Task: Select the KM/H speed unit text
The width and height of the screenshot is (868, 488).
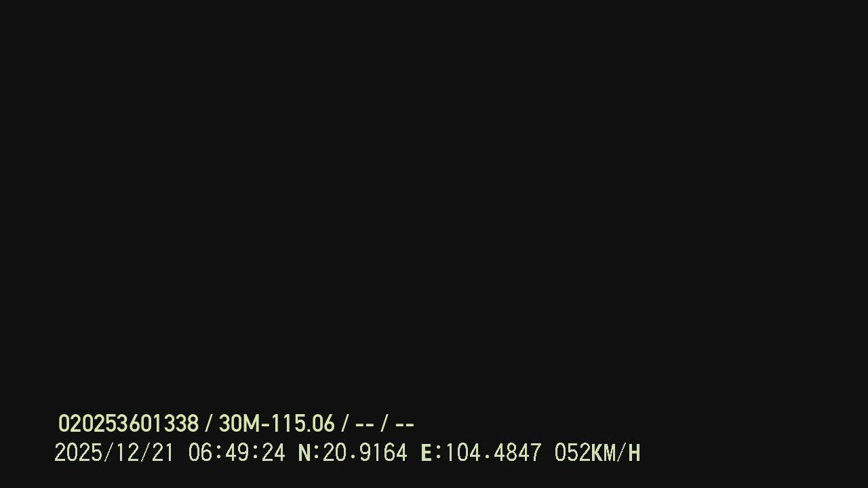Action: tap(616, 453)
